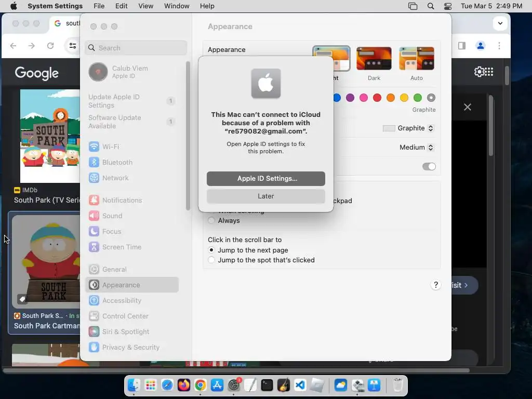Open Visual Studio Code from Dock
532x399 pixels.
point(300,385)
